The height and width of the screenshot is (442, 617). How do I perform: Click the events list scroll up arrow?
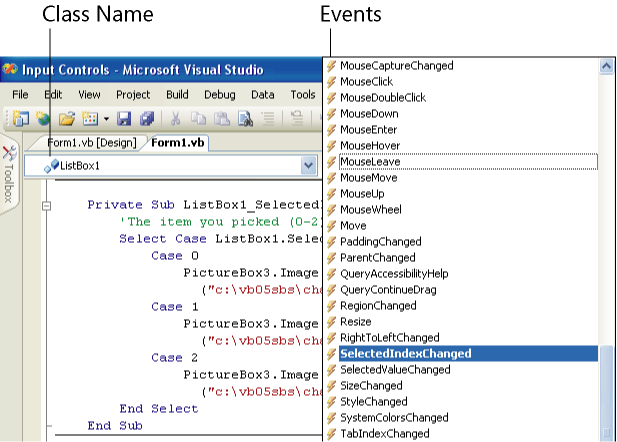(x=606, y=67)
